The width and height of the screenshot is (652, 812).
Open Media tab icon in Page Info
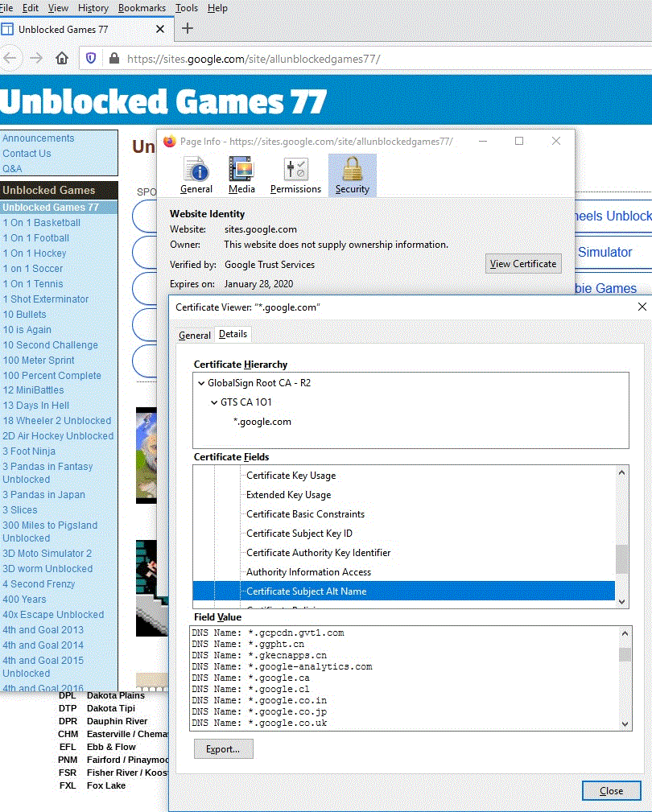(241, 175)
